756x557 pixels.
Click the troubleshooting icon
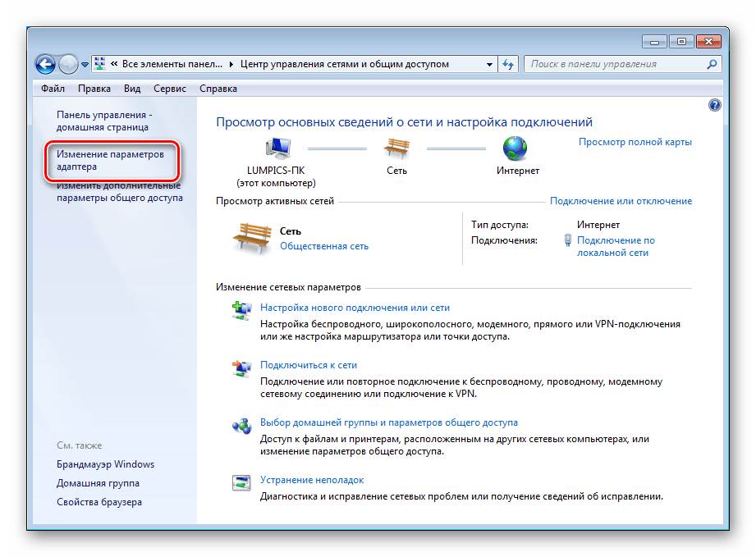[x=241, y=482]
